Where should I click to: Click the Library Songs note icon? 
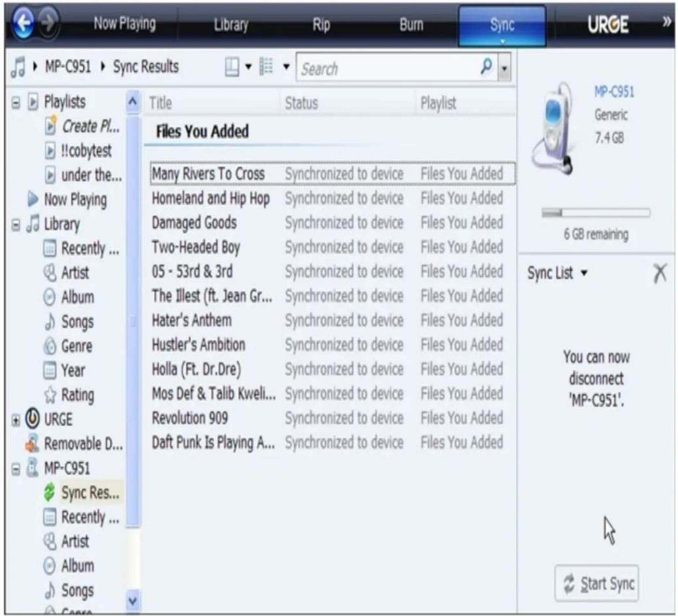pyautogui.click(x=50, y=322)
